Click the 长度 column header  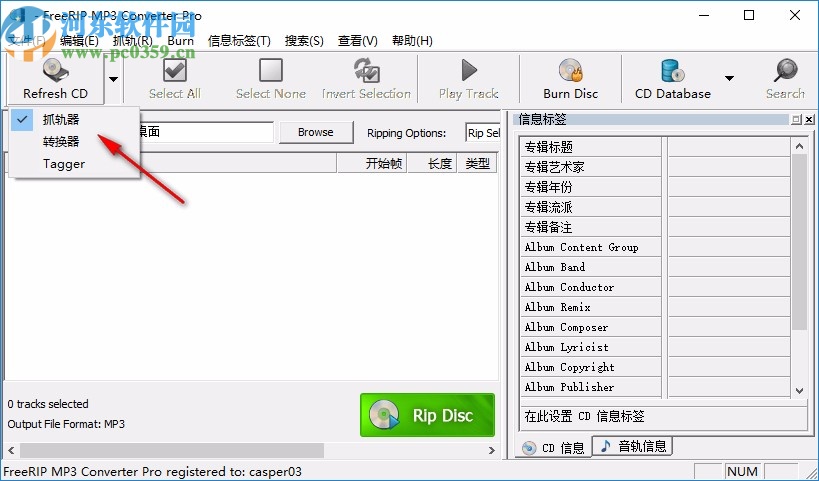click(x=432, y=163)
